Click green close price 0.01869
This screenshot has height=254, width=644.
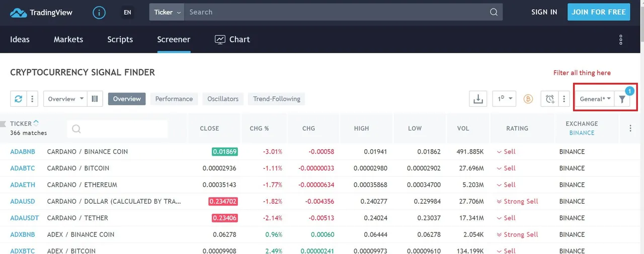224,151
